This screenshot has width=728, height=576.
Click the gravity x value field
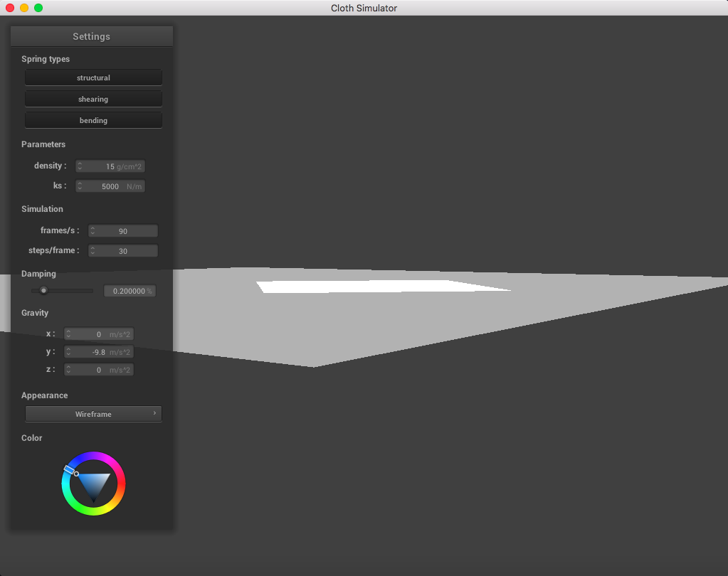tap(98, 334)
